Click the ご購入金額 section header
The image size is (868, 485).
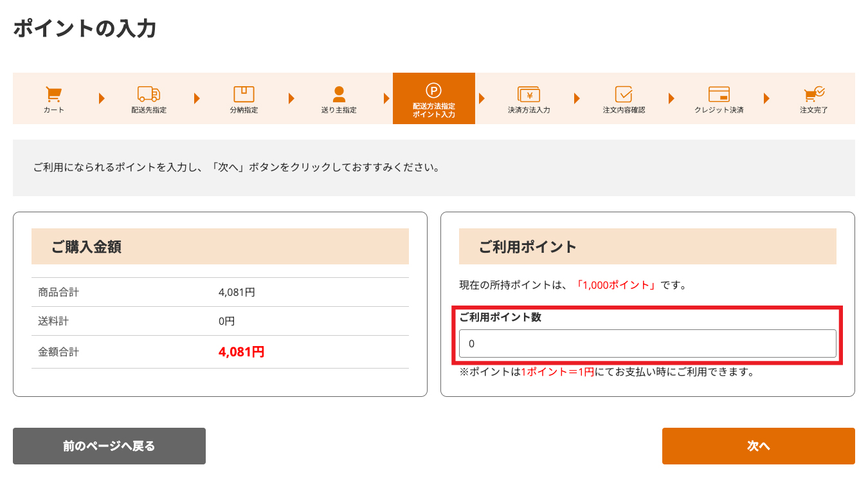click(220, 246)
